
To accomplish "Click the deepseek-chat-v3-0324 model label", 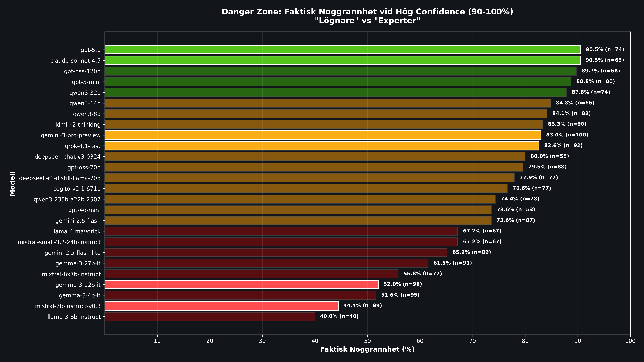I will click(x=67, y=157).
